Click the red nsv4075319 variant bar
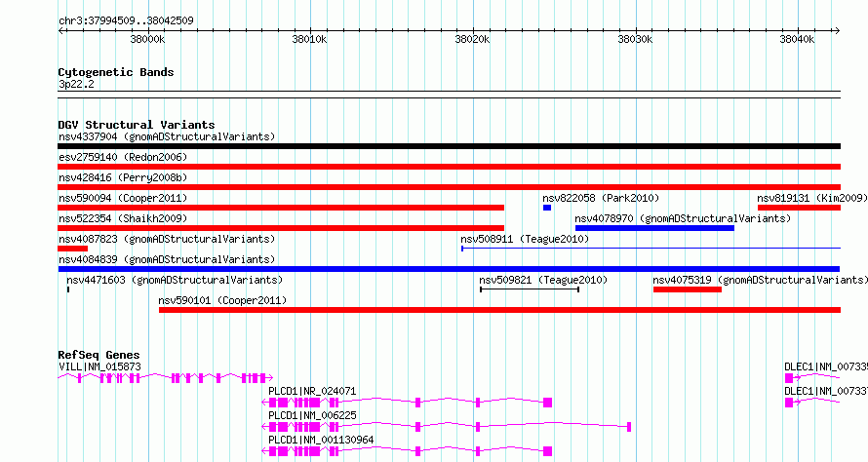868x462 pixels. pyautogui.click(x=687, y=289)
